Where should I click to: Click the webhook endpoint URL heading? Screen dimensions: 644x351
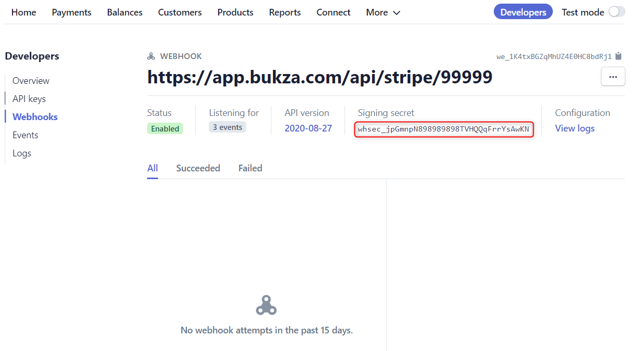(x=320, y=77)
